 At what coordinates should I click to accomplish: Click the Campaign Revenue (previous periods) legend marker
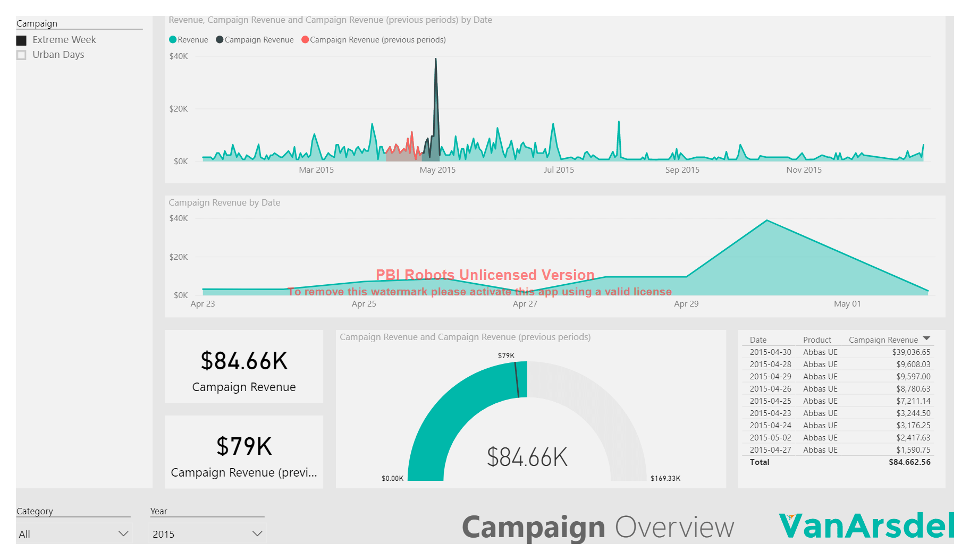(305, 39)
